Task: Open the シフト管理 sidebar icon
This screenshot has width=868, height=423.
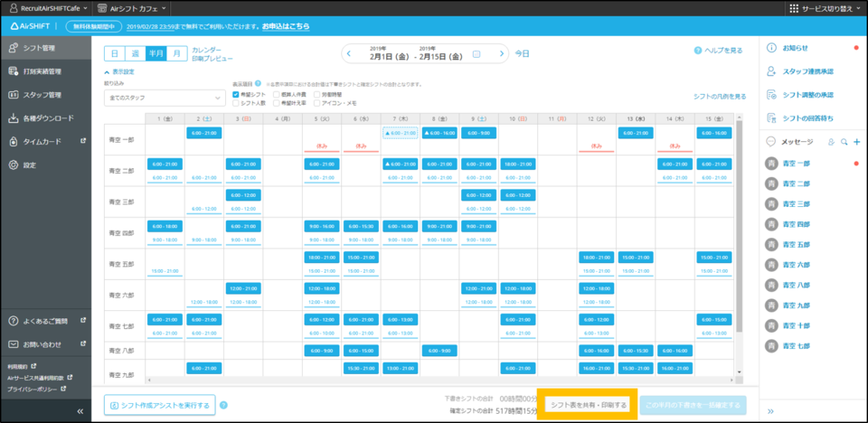Action: [14, 50]
